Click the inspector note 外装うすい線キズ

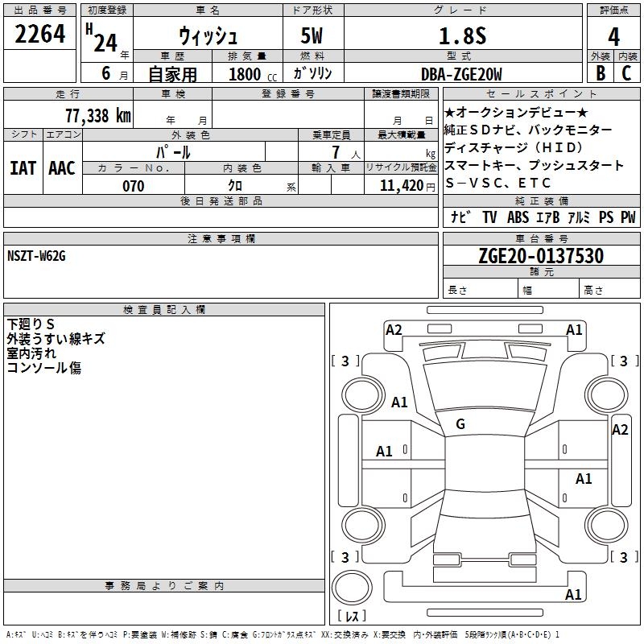[x=56, y=338]
